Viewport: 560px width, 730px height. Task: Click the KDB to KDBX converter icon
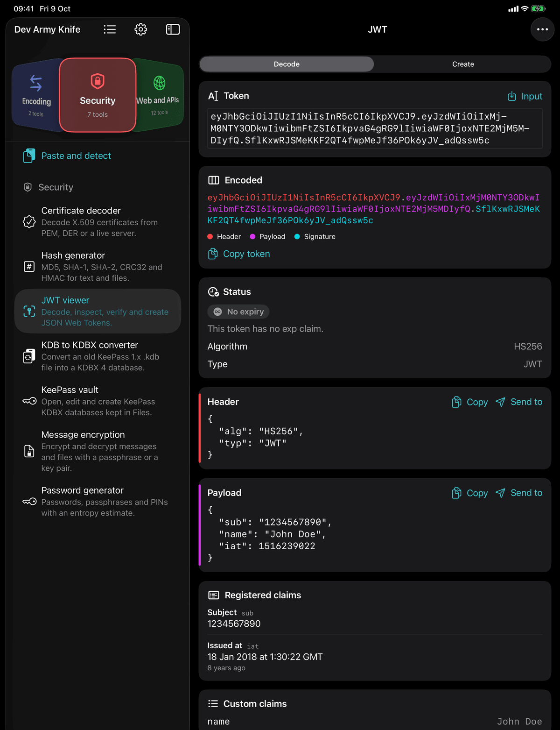click(29, 356)
